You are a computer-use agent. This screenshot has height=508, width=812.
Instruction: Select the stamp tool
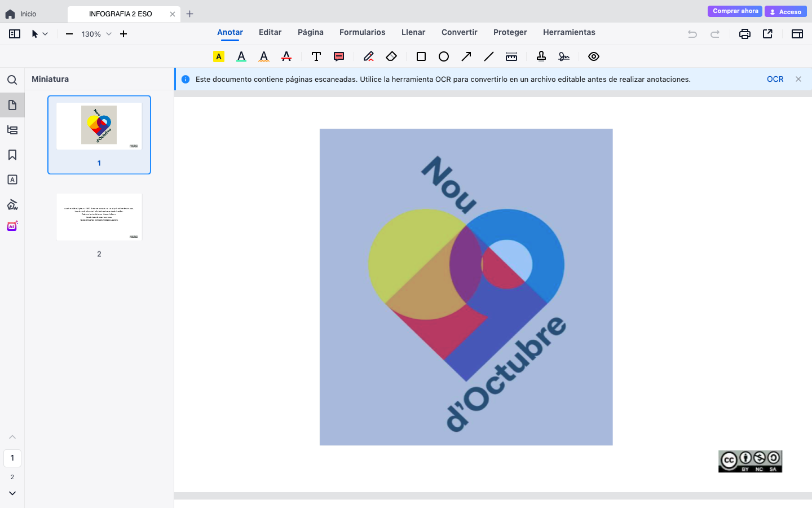click(x=541, y=56)
